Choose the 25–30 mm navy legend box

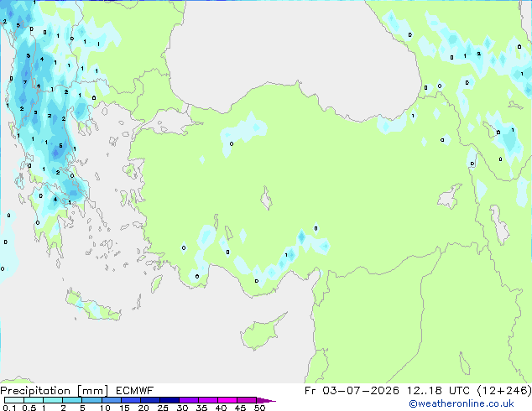169,400
